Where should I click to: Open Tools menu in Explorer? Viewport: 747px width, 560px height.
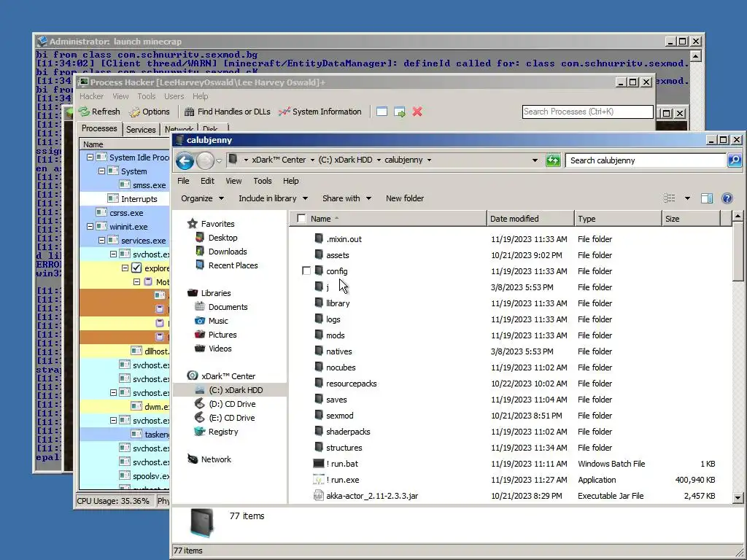263,181
